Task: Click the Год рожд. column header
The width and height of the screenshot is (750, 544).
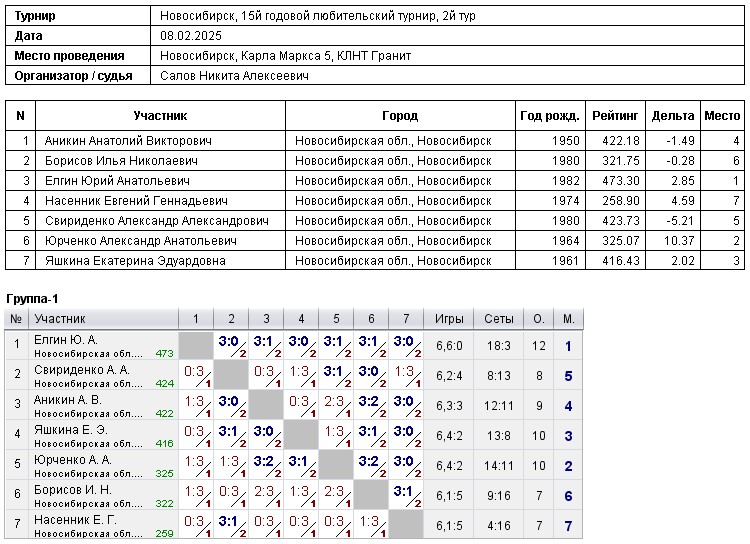Action: click(x=549, y=116)
